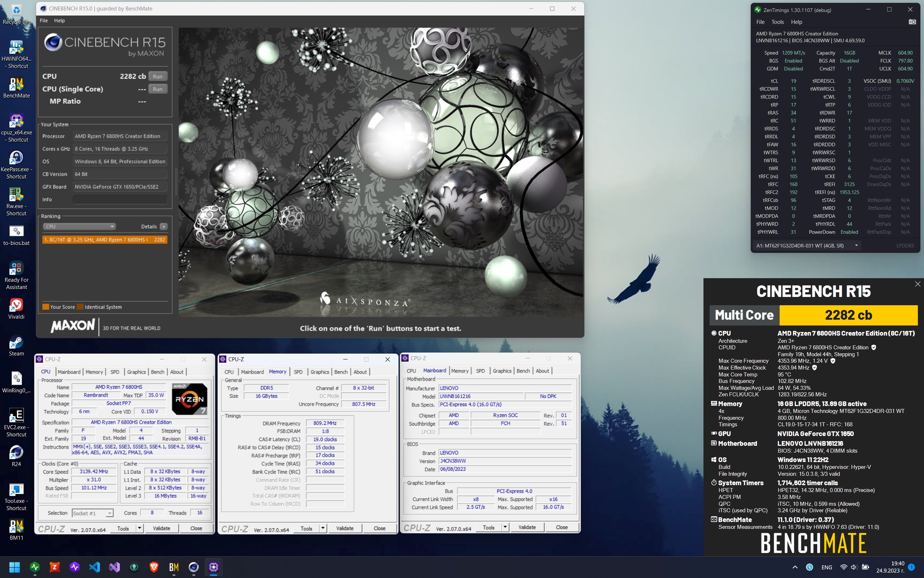
Task: Switch to the CPU-Z taskbar icon
Action: point(213,567)
